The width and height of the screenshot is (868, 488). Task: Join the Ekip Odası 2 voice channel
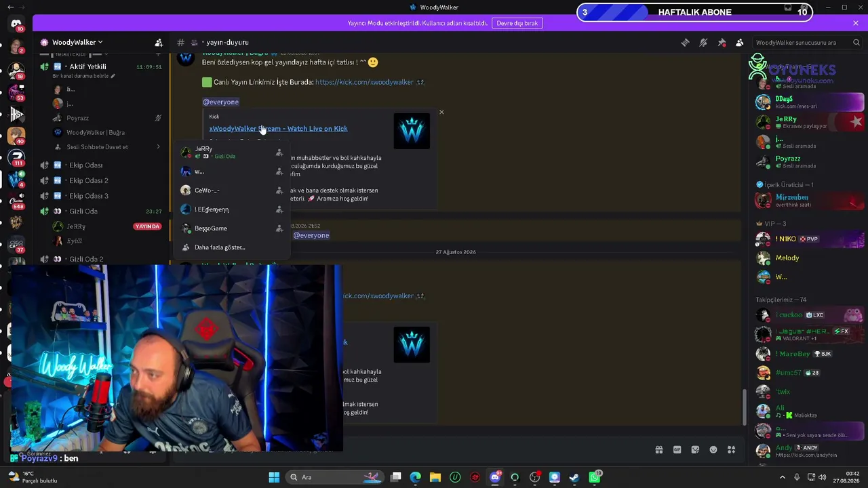[x=88, y=180]
